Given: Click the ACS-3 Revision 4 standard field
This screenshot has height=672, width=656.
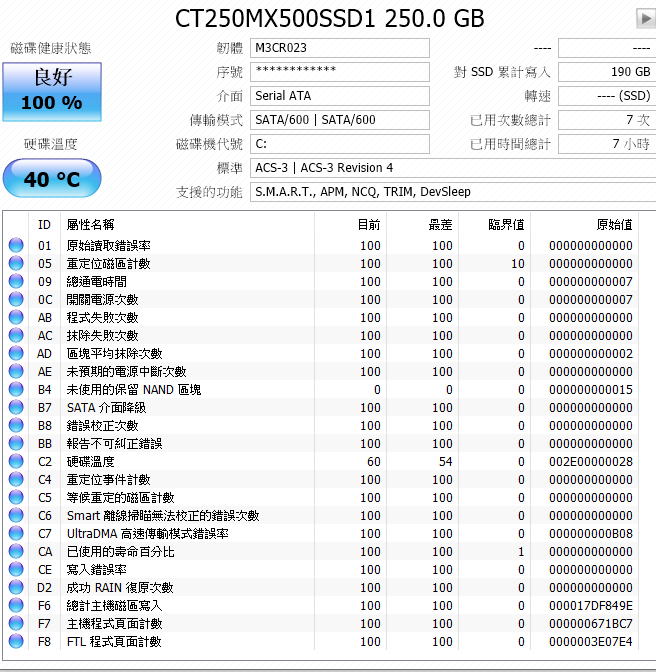Looking at the screenshot, I should (x=453, y=168).
